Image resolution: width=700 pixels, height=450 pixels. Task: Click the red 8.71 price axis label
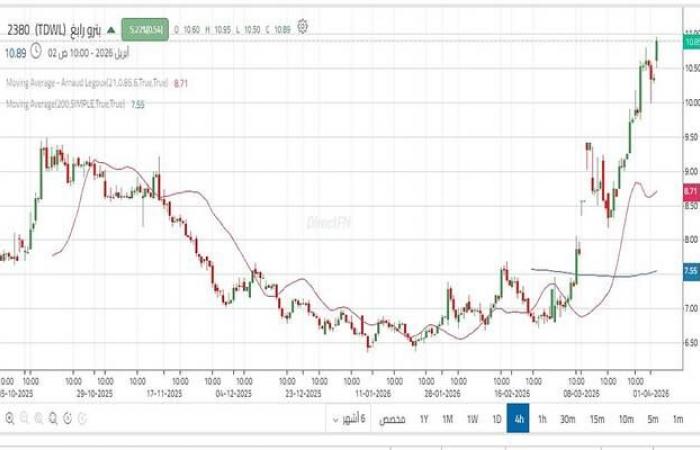690,190
